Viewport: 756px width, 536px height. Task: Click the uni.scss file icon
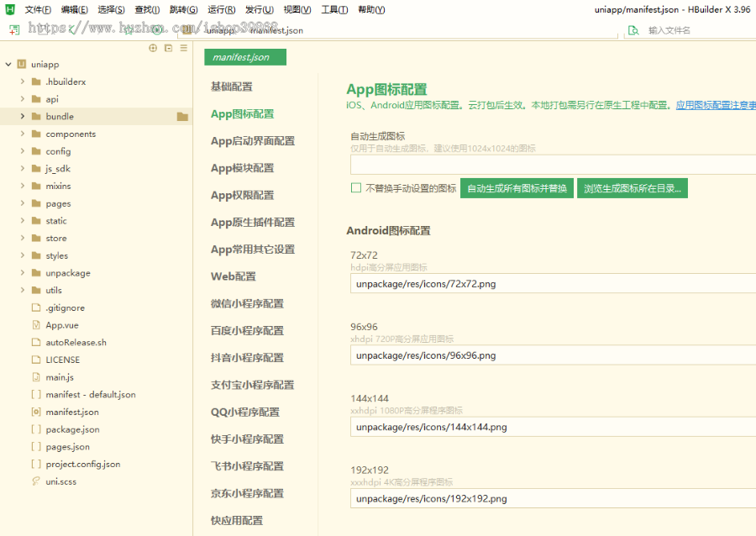pos(36,481)
